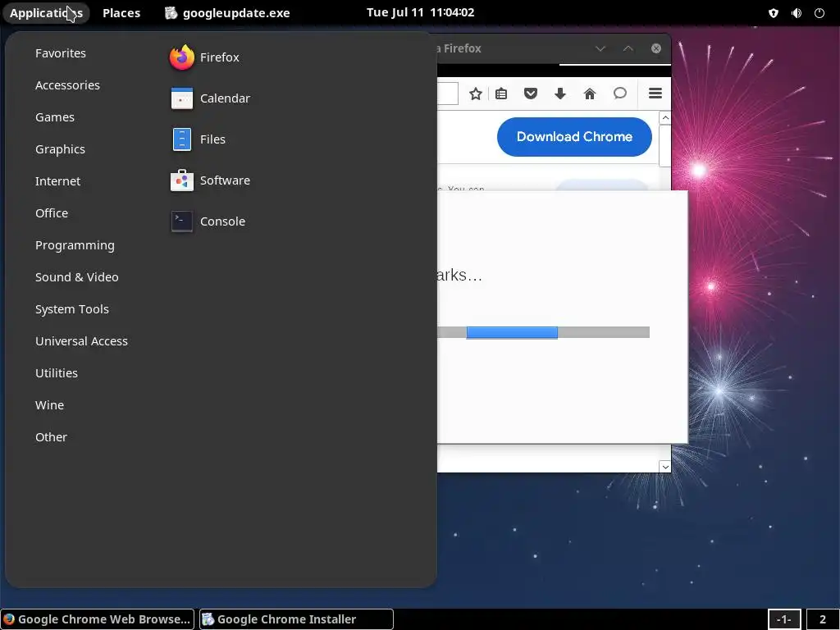The height and width of the screenshot is (630, 840).
Task: Select the Office category
Action: (x=52, y=213)
